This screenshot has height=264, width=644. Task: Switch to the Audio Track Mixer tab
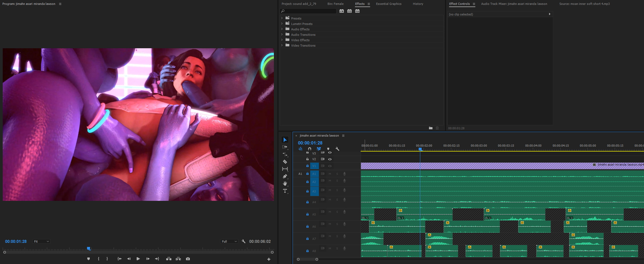click(x=514, y=4)
